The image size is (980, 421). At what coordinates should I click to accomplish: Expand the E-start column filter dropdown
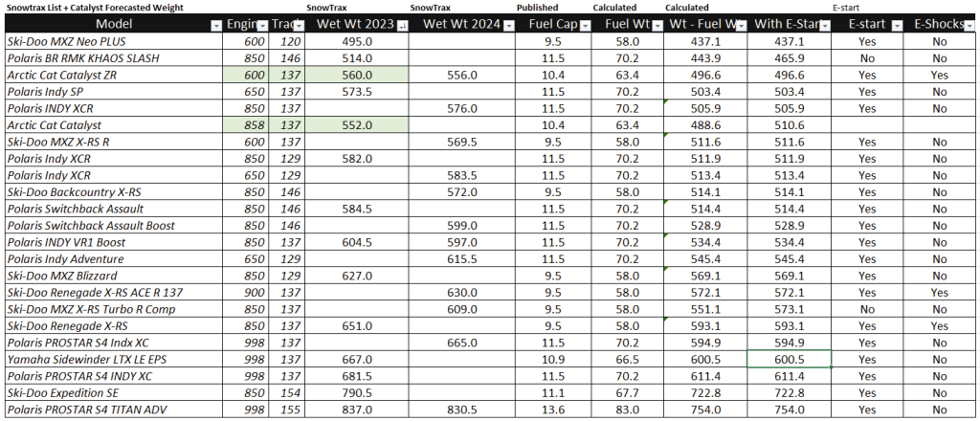click(896, 25)
